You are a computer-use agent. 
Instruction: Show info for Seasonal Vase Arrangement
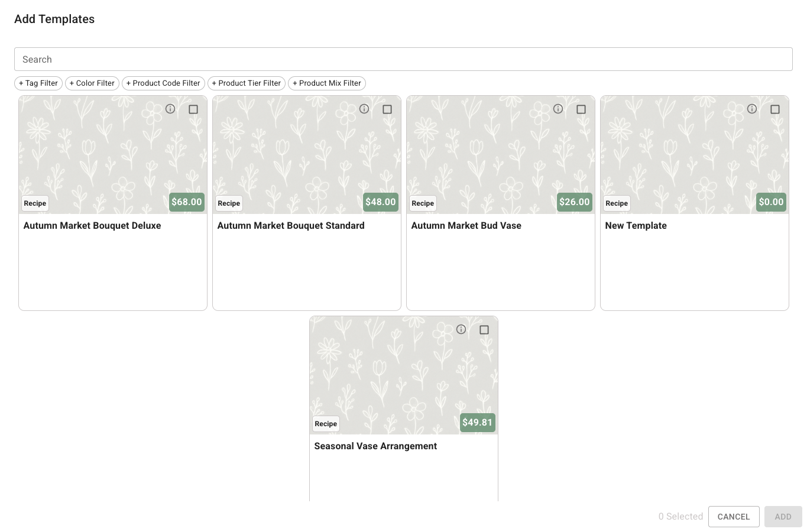coord(461,329)
